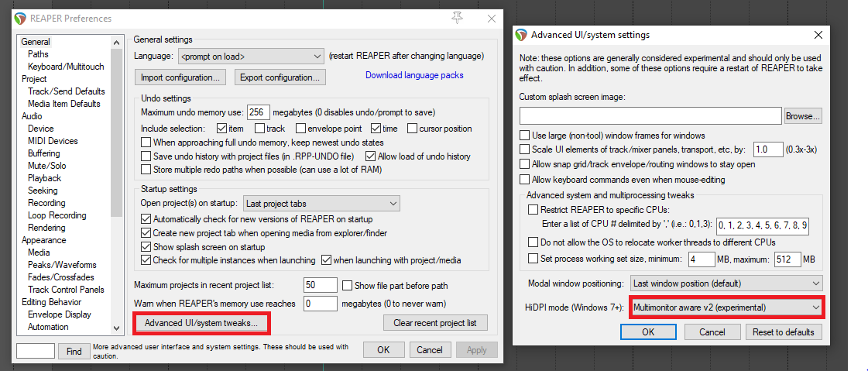
Task: Select Keyboard/Multitouch in the preferences tree
Action: click(x=66, y=67)
